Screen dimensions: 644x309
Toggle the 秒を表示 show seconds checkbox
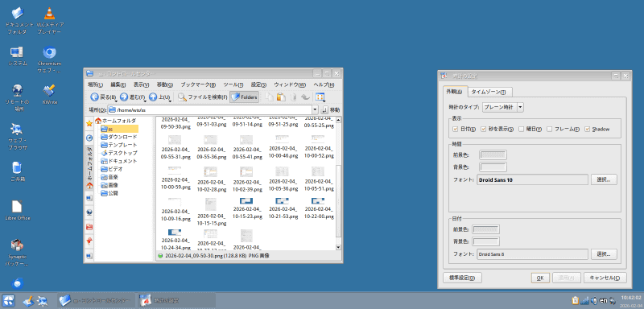[484, 129]
